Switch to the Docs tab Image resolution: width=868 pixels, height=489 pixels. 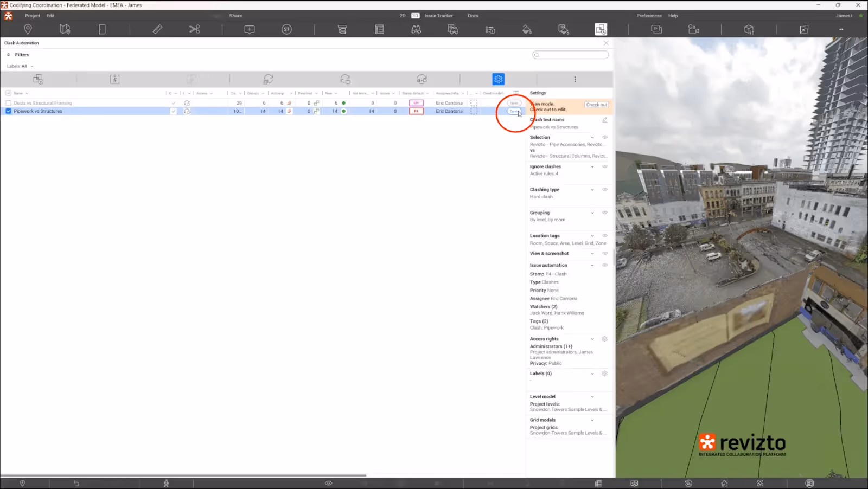(x=473, y=16)
